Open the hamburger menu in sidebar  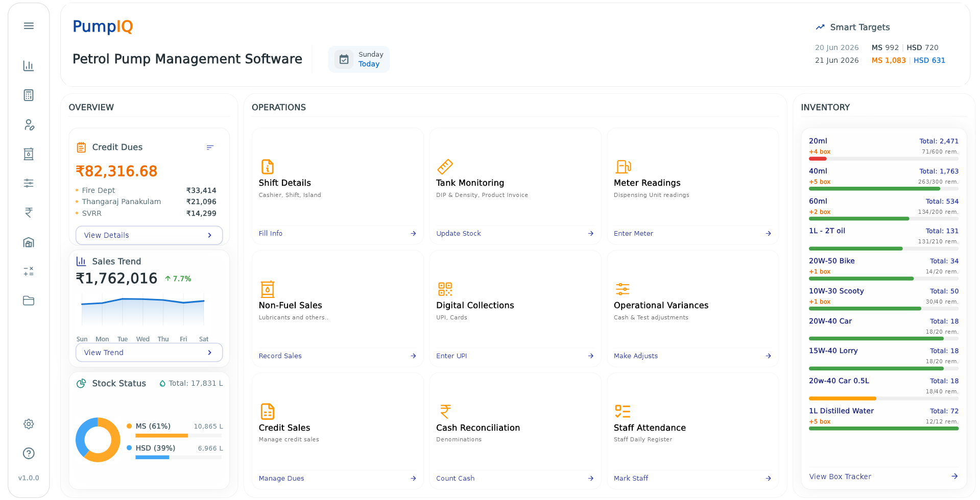(x=29, y=26)
